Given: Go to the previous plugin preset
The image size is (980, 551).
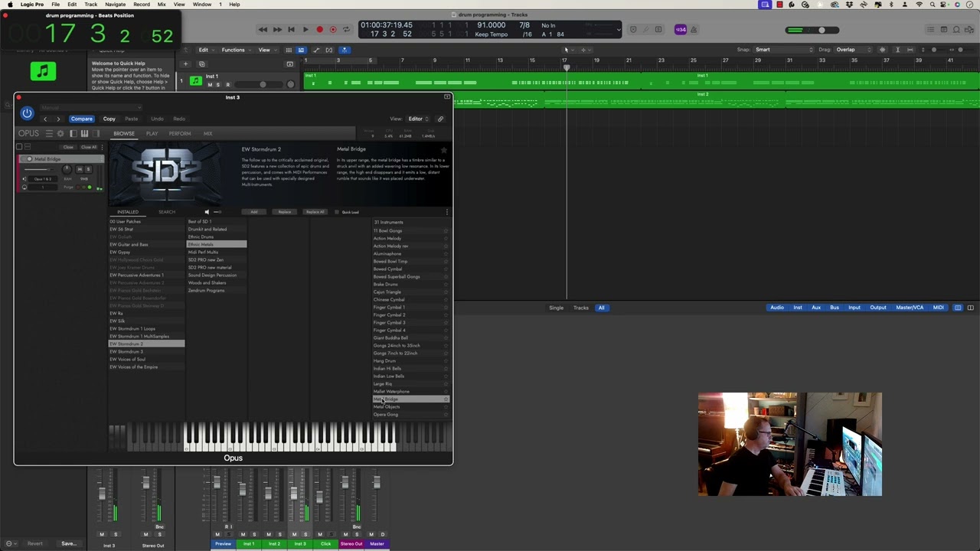Looking at the screenshot, I should (45, 119).
